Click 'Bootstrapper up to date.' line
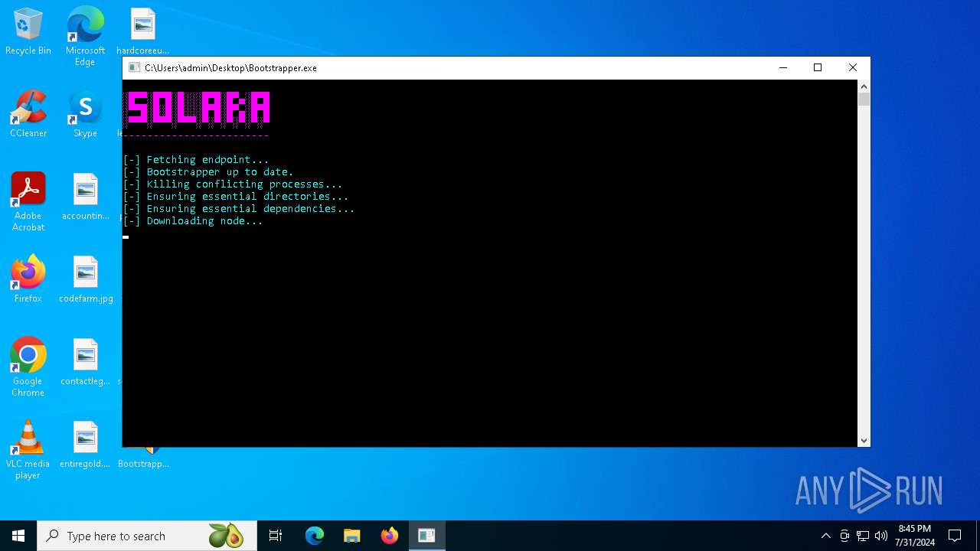This screenshot has width=980, height=551. pos(208,172)
